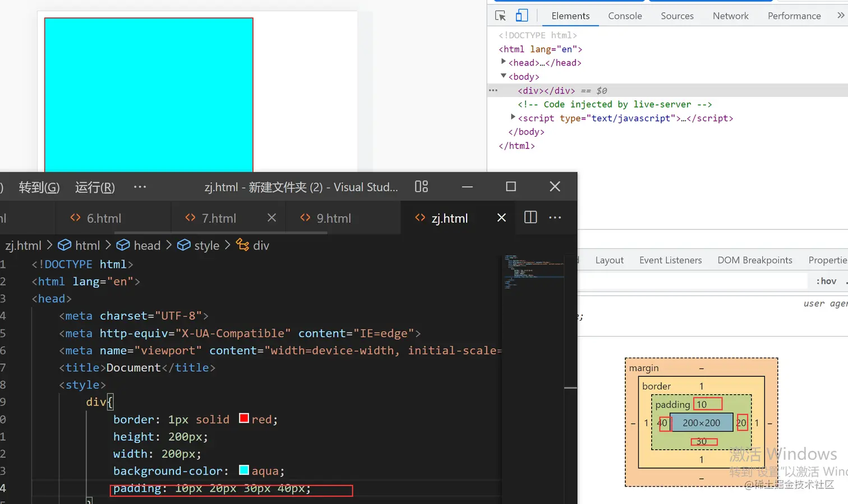Collapse the body element in DOM tree
848x504 pixels.
[503, 76]
